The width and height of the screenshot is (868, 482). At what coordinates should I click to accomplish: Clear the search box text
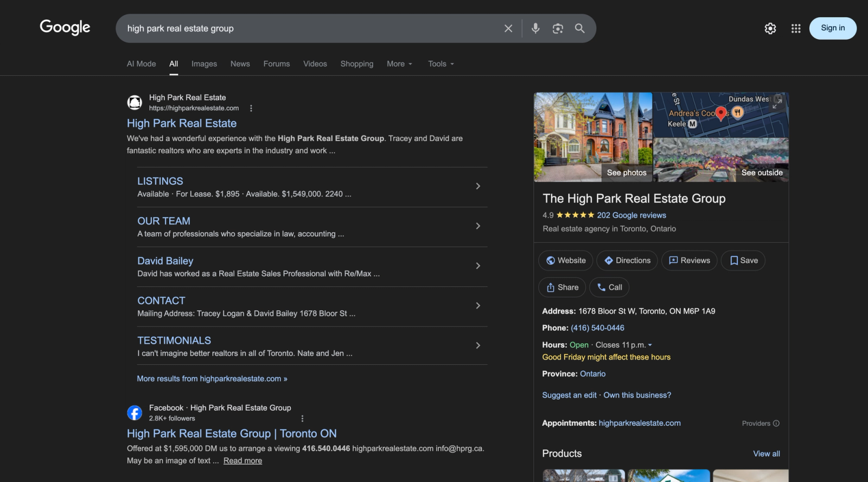coord(508,28)
